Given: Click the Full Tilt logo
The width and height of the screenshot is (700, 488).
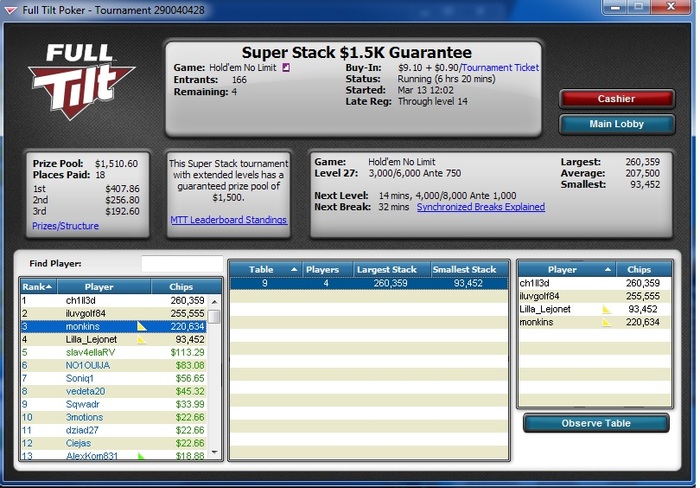Looking at the screenshot, I should [81, 81].
